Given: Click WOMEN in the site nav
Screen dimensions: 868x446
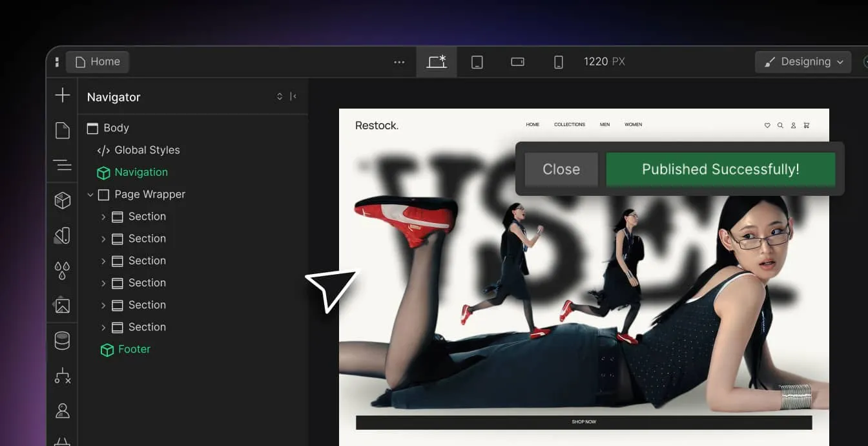Looking at the screenshot, I should (633, 125).
